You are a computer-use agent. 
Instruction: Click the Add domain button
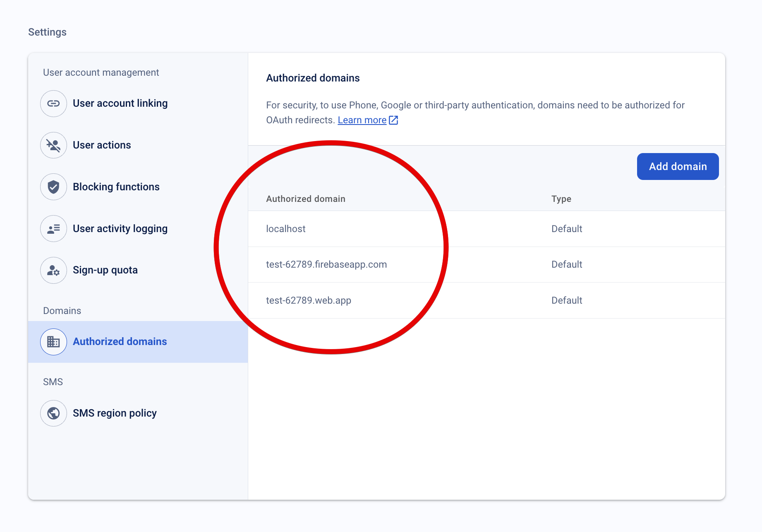[x=677, y=166]
